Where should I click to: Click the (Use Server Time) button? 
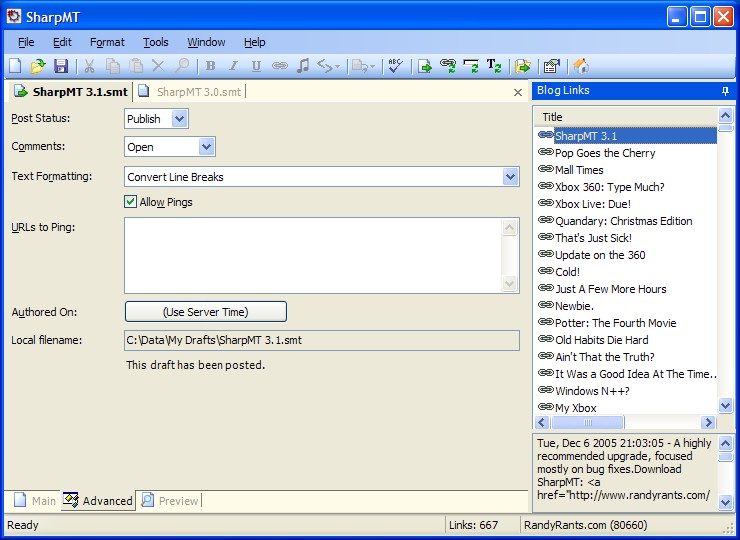pyautogui.click(x=206, y=312)
